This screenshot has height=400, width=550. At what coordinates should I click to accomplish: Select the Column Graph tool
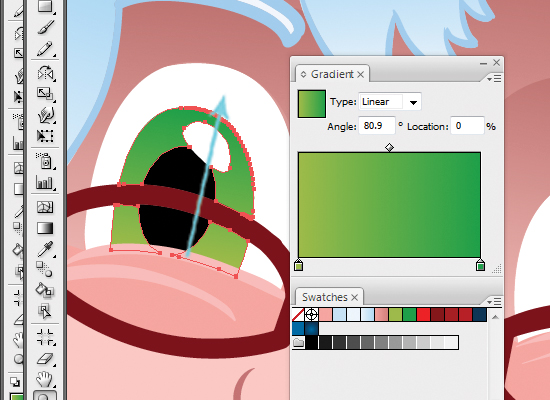click(x=45, y=182)
